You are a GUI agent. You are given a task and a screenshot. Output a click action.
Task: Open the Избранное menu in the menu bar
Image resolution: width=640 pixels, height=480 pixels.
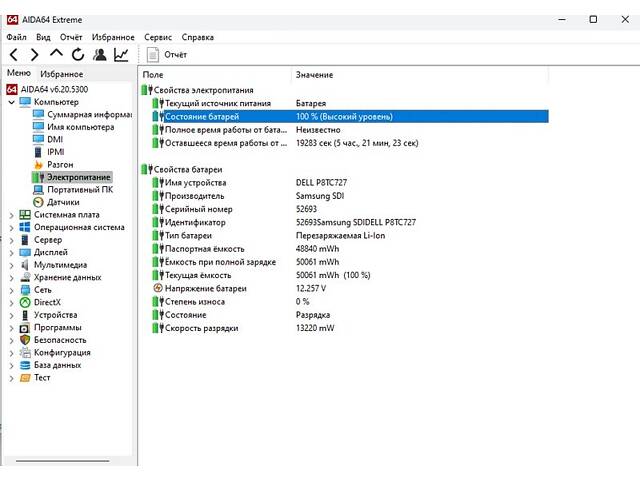pyautogui.click(x=113, y=37)
